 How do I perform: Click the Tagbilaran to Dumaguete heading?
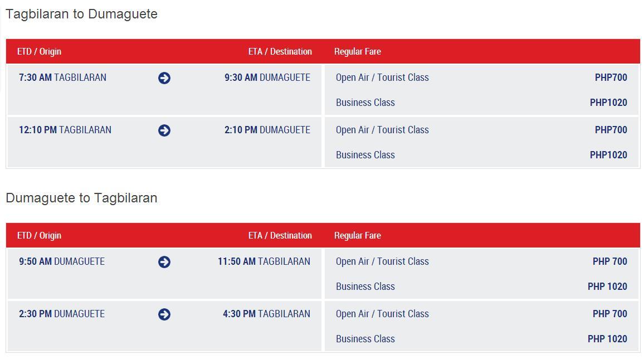[x=81, y=14]
